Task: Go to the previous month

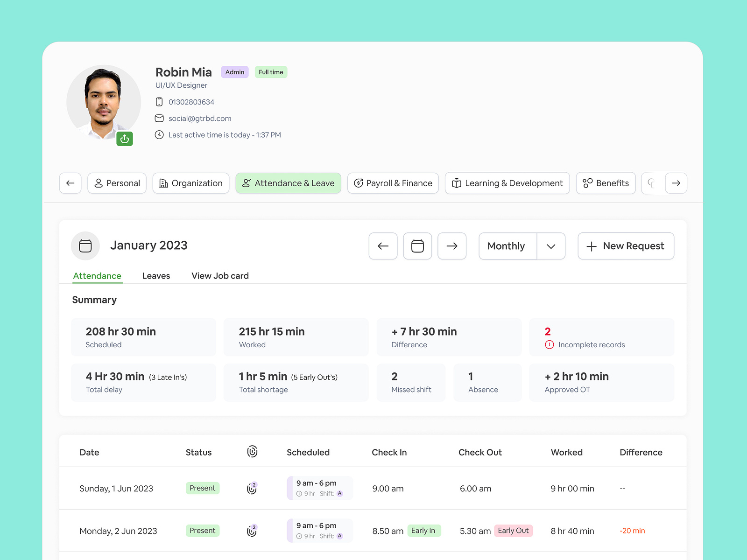Action: pos(383,246)
